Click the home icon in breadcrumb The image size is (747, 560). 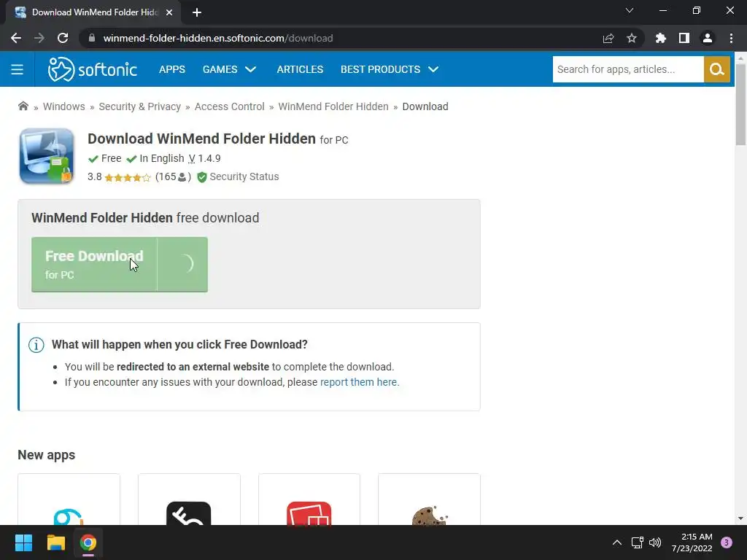point(23,106)
